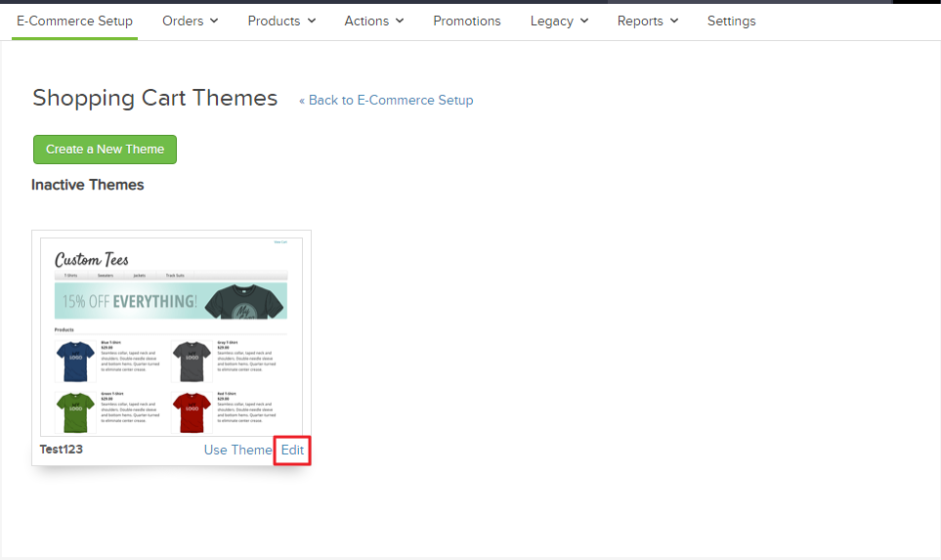This screenshot has width=941, height=560.
Task: Open the Settings tab
Action: (731, 21)
